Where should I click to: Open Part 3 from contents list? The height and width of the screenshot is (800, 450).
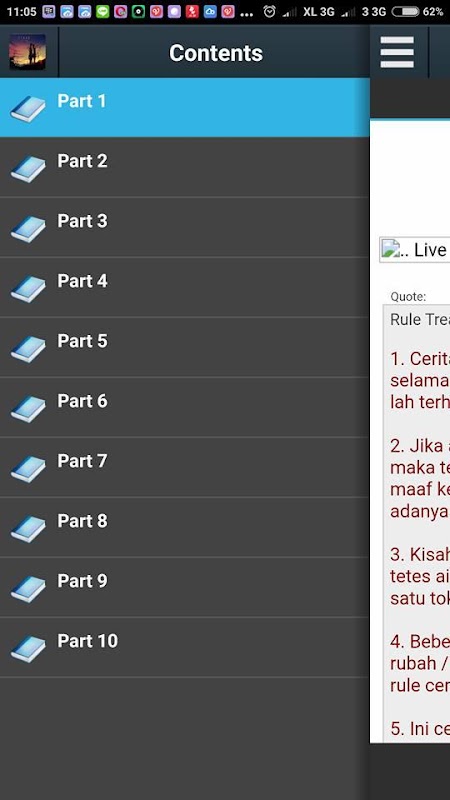click(x=185, y=227)
